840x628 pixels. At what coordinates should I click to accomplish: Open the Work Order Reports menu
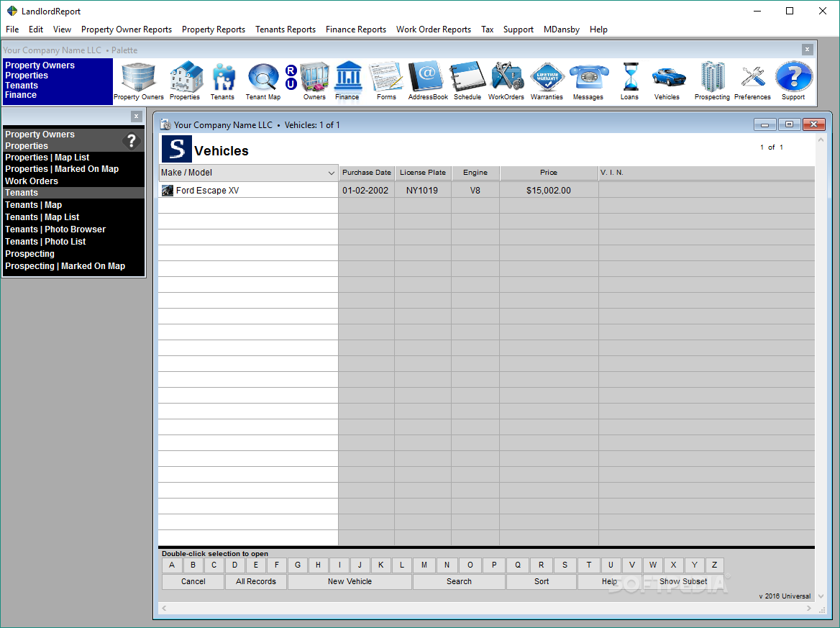tap(434, 29)
